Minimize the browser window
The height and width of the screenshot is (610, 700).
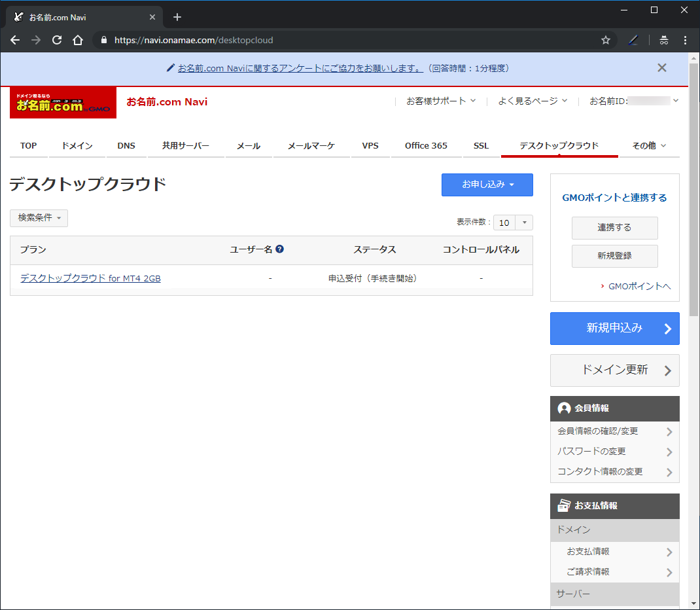pos(624,10)
